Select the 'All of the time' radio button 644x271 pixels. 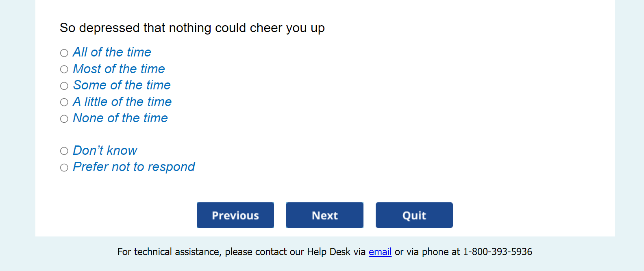point(64,53)
